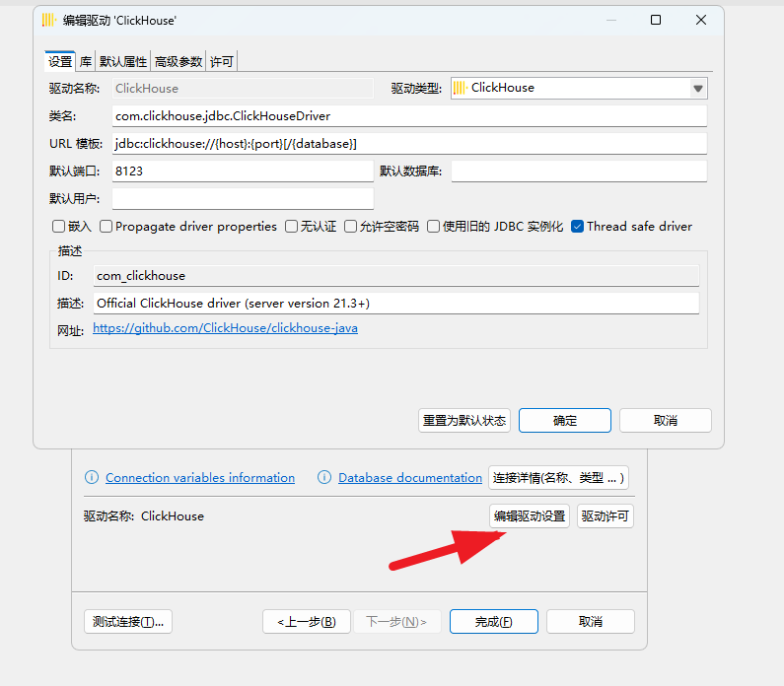
Task: Open Connection variables information link
Action: coord(200,478)
